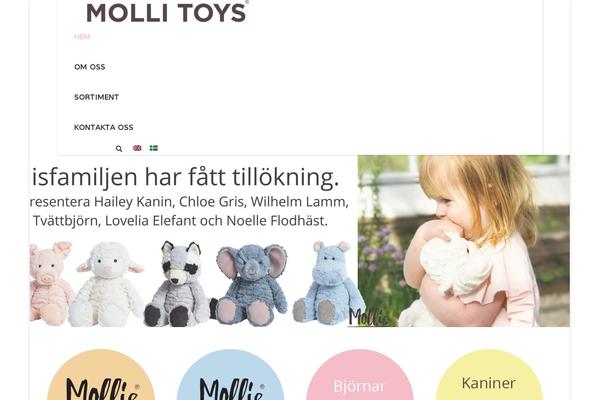Image resolution: width=600 pixels, height=400 pixels.
Task: Open the HEM menu item
Action: (x=82, y=37)
